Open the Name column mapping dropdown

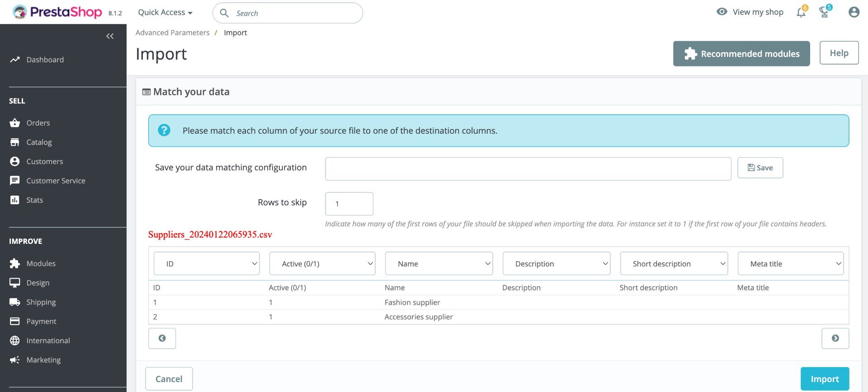pyautogui.click(x=439, y=264)
